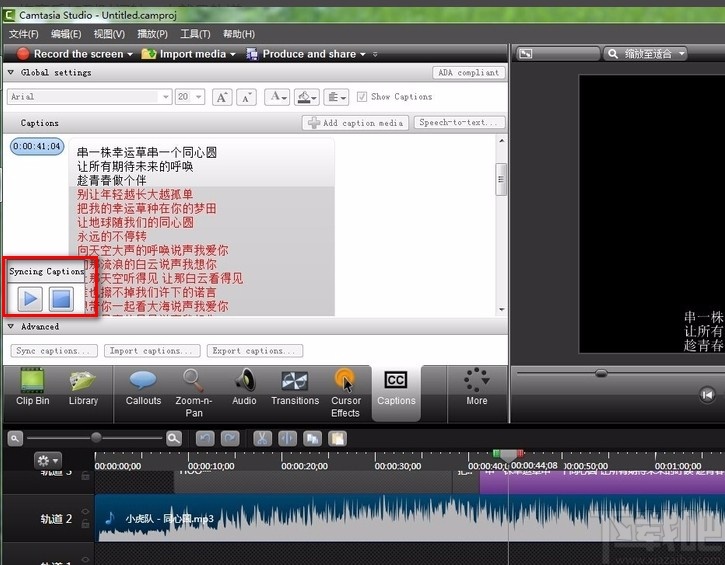This screenshot has width=725, height=565.
Task: Click the ADA compliant button
Action: click(469, 73)
